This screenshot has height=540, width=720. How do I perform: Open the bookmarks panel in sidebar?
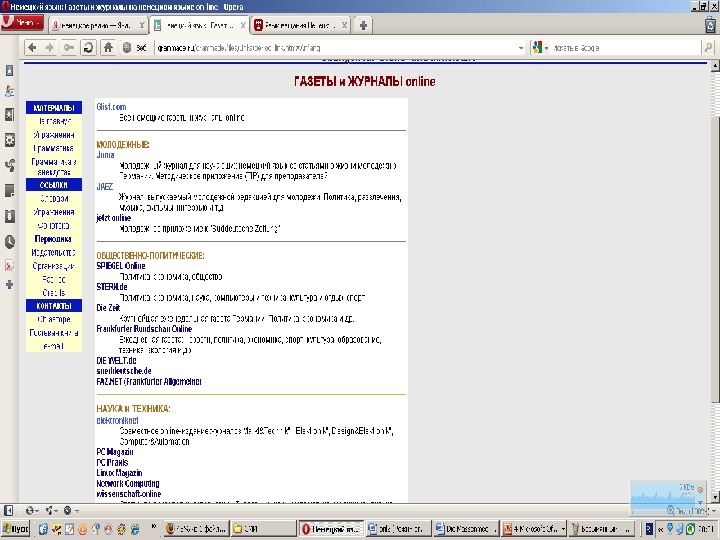coord(9,70)
